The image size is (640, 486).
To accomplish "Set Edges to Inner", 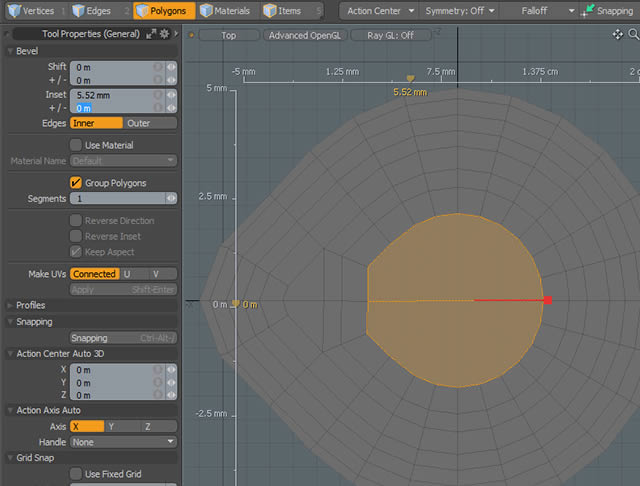I will [x=96, y=123].
